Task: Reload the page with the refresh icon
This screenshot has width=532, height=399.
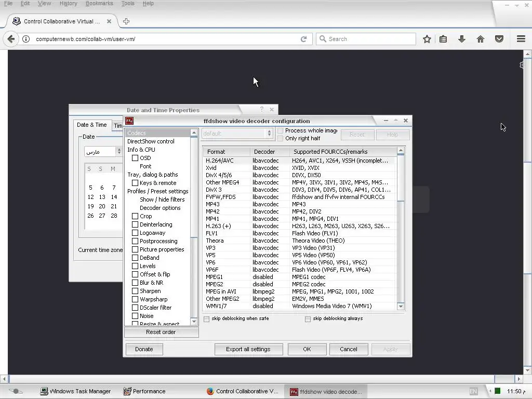Action: (303, 39)
